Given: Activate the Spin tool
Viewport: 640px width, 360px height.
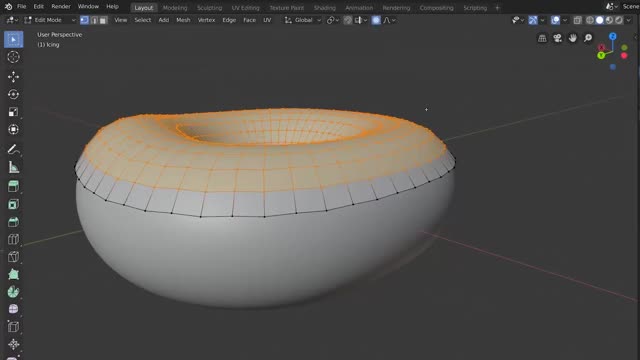Looking at the screenshot, I should click(x=13, y=292).
